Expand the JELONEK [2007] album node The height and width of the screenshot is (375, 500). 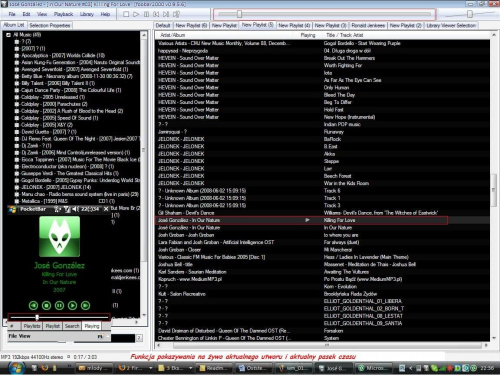17,187
